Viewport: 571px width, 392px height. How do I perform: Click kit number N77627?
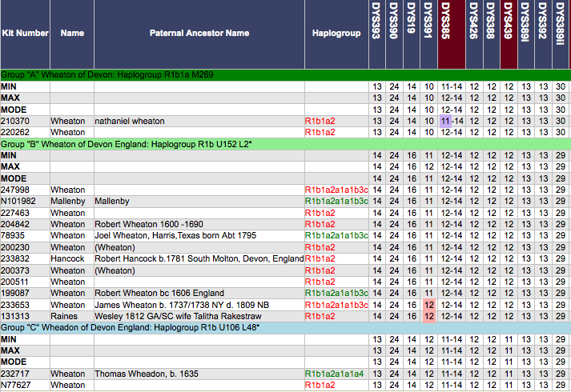click(x=14, y=385)
